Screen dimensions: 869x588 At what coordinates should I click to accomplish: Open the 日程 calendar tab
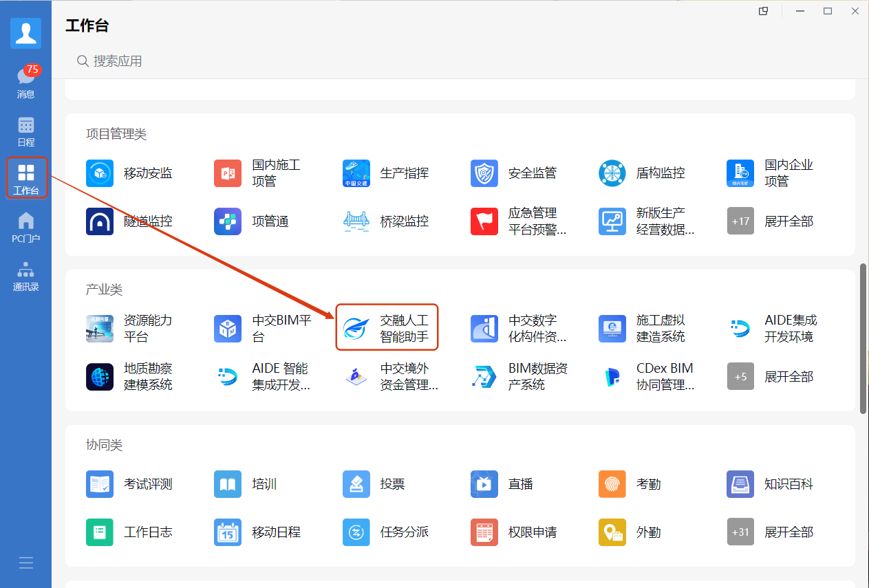[26, 131]
